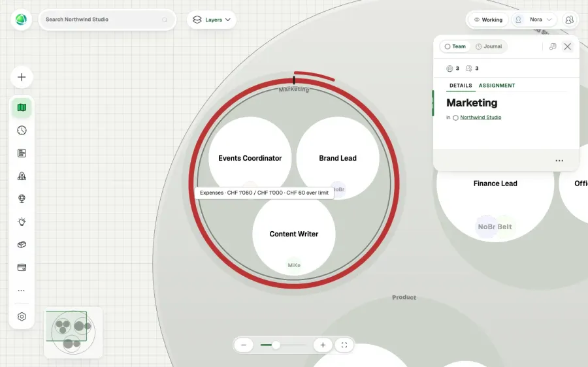
Task: Click the people icon at top right
Action: pyautogui.click(x=569, y=20)
